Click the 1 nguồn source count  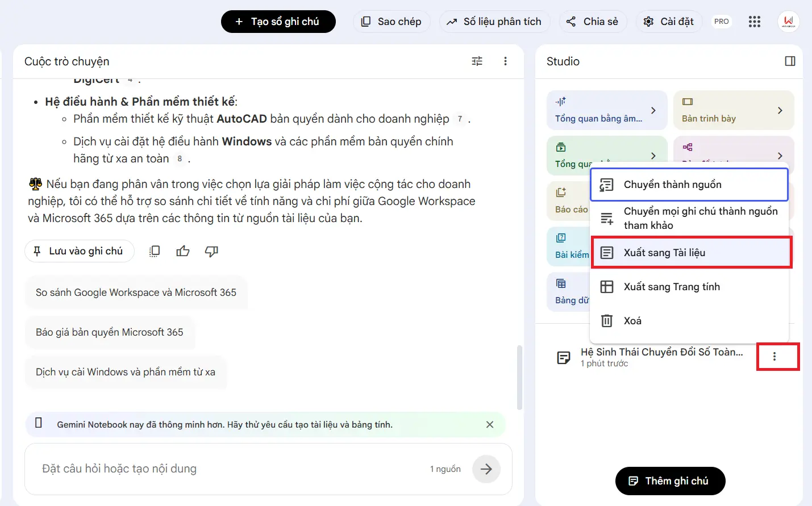coord(445,469)
